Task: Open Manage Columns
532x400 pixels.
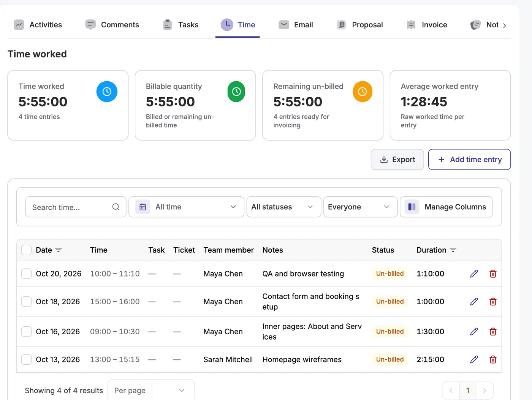Action: pyautogui.click(x=446, y=207)
